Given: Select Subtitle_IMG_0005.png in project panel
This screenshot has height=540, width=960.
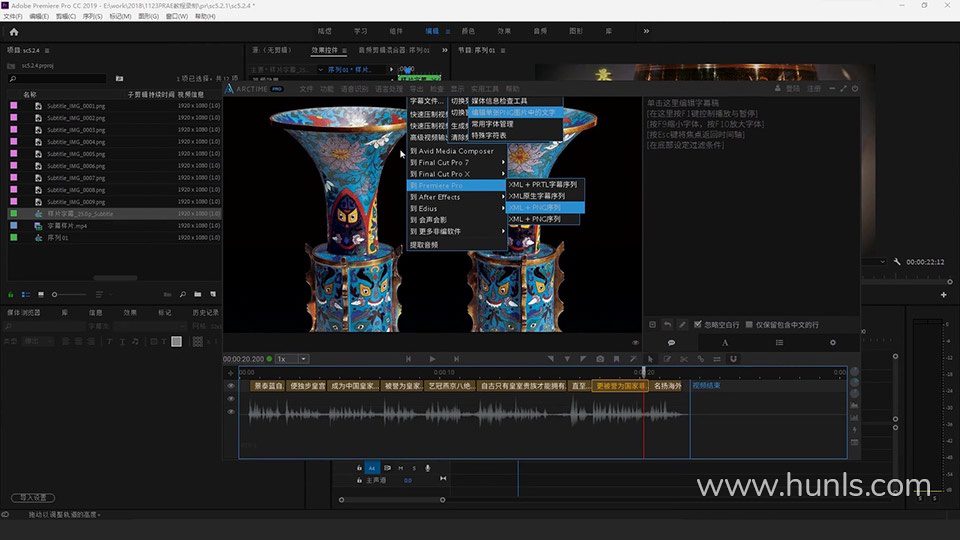Looking at the screenshot, I should coord(76,154).
